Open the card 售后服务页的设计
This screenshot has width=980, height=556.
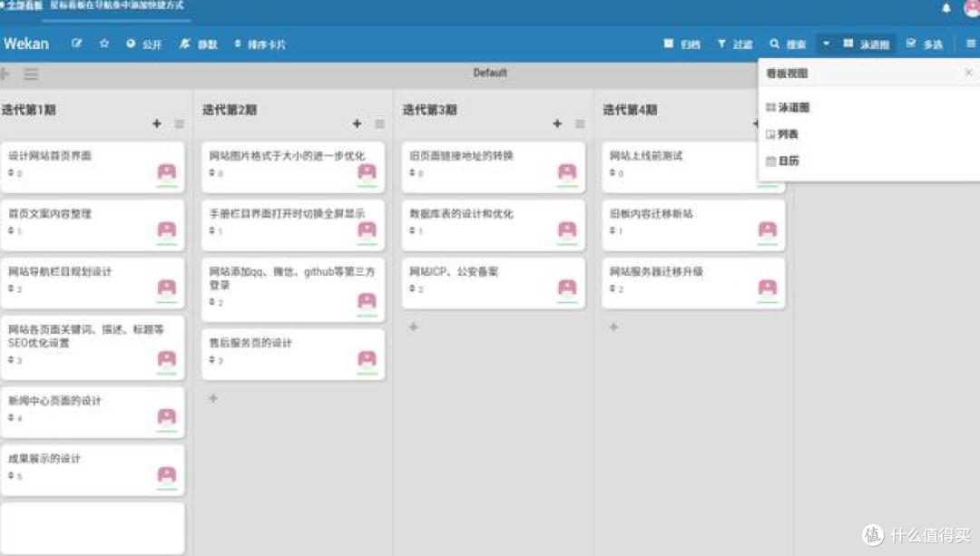click(293, 355)
